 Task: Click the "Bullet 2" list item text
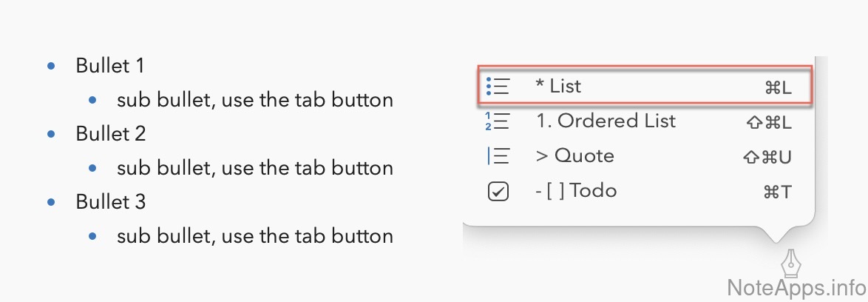pos(111,134)
